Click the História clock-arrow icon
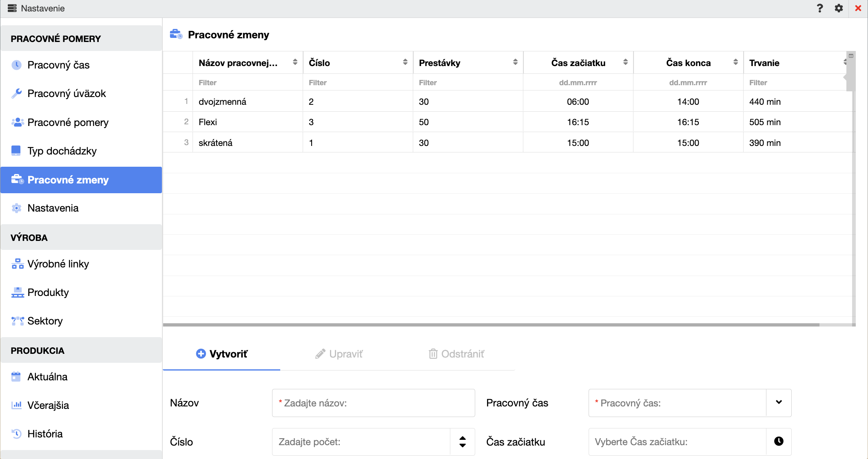The image size is (868, 459). coord(16,434)
